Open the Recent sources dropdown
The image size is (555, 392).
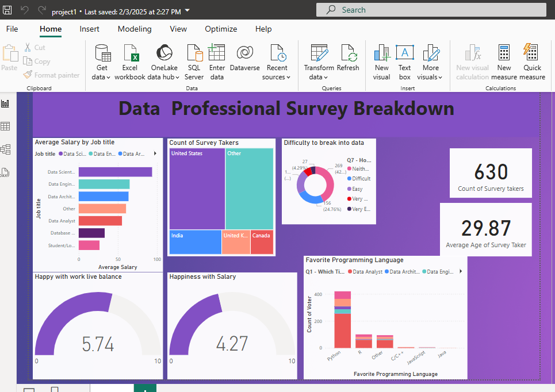(277, 77)
